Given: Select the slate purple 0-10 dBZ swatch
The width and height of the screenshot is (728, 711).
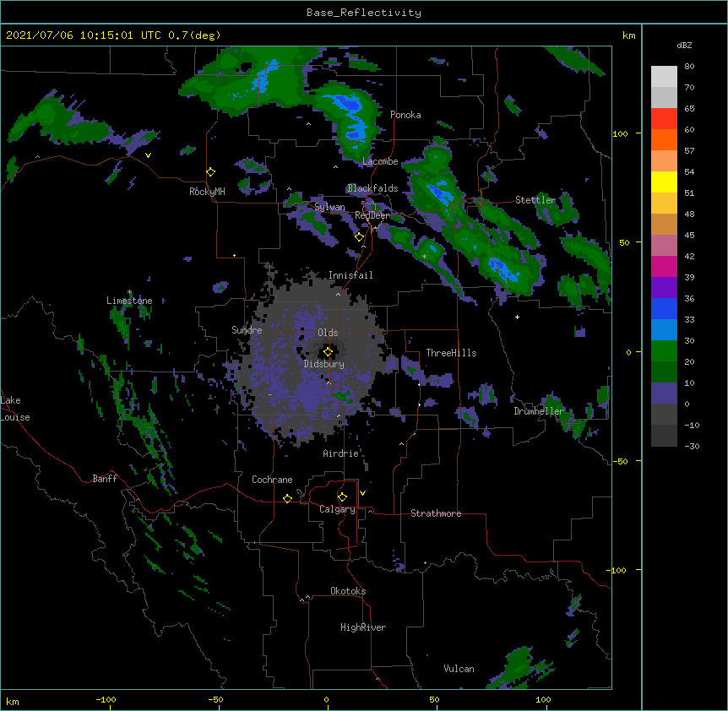Looking at the screenshot, I should coord(664,393).
